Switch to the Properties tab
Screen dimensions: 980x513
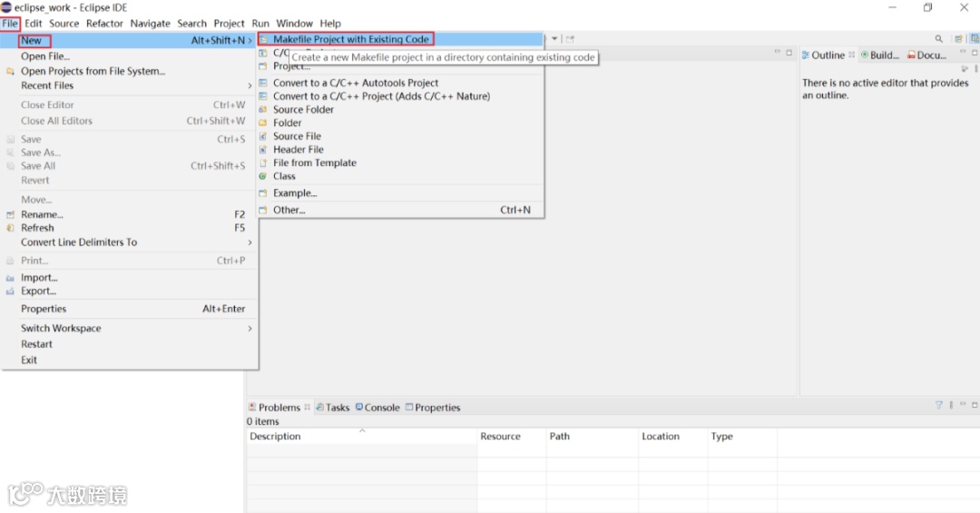tap(433, 408)
